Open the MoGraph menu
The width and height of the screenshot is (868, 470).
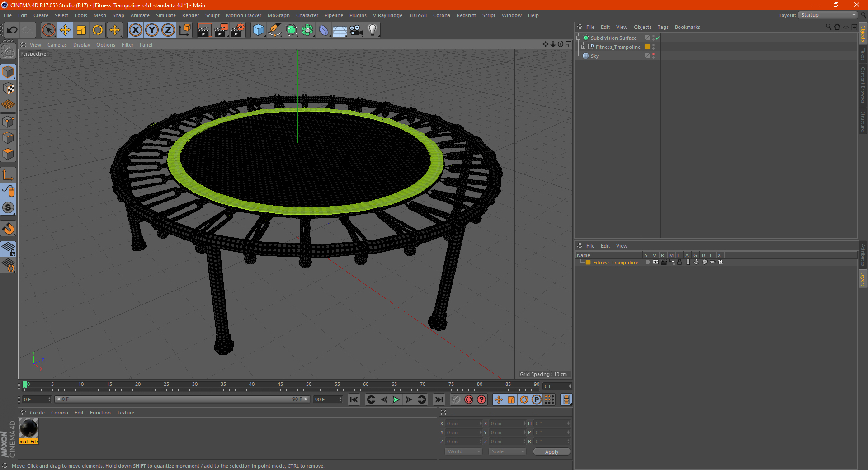278,15
